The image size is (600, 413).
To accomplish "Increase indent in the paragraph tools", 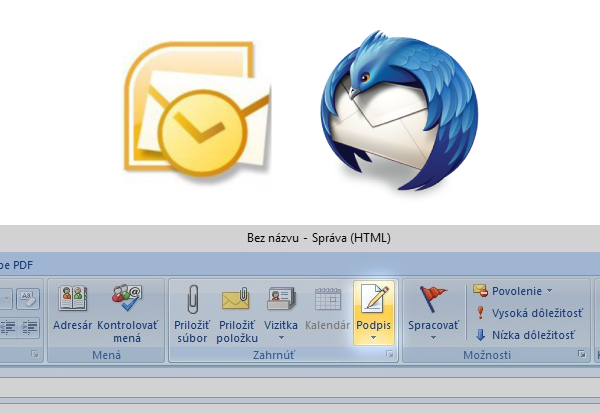I will coord(29,328).
